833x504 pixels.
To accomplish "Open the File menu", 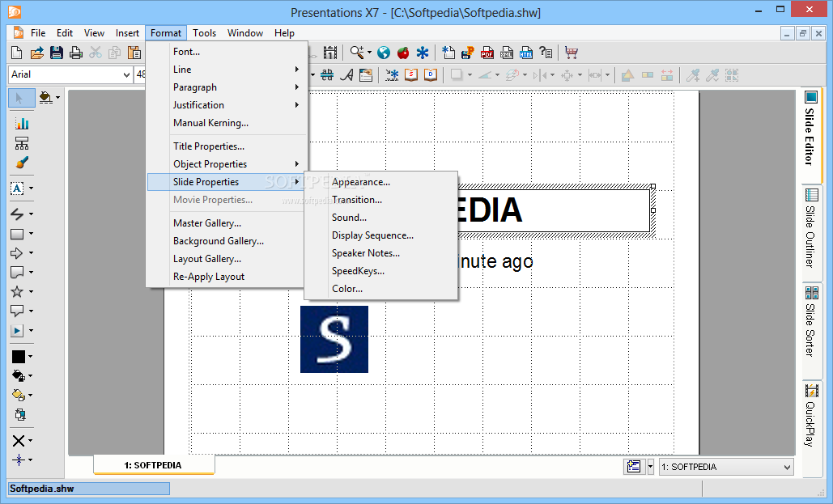I will coord(38,33).
